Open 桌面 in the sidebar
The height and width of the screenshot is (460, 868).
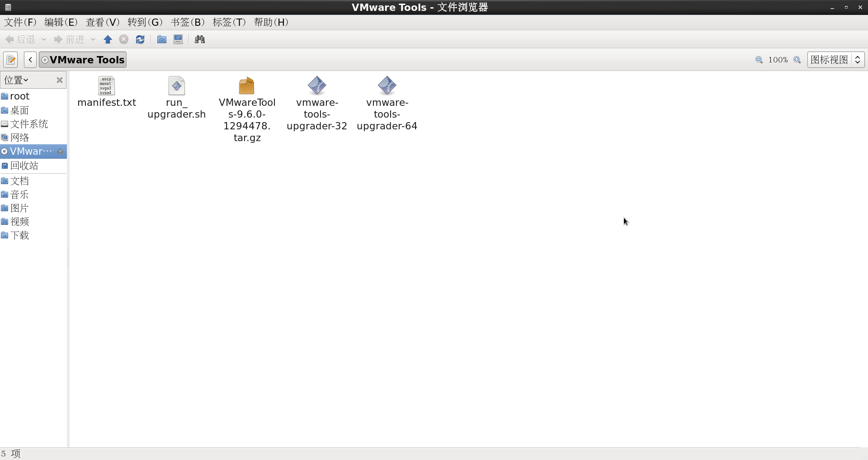pos(33,110)
